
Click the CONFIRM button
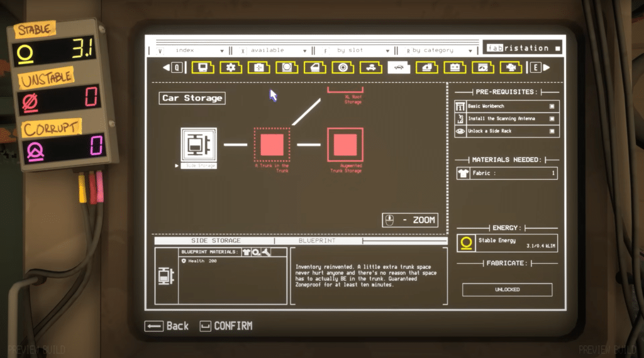point(226,326)
